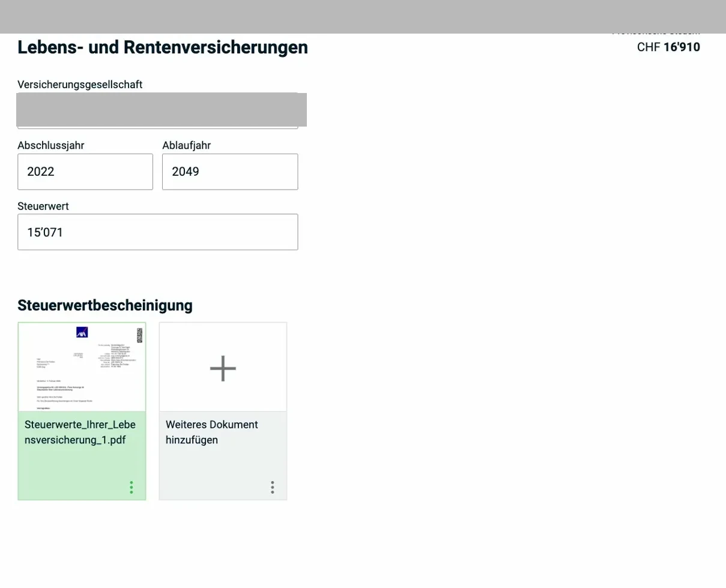This screenshot has width=726, height=588.
Task: Click the Lebens- und Rentenversicherungen heading
Action: (163, 47)
